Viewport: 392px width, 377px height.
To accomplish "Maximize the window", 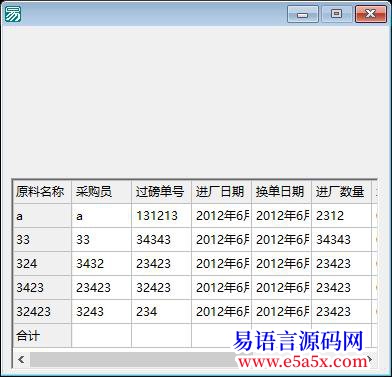I will pos(336,14).
